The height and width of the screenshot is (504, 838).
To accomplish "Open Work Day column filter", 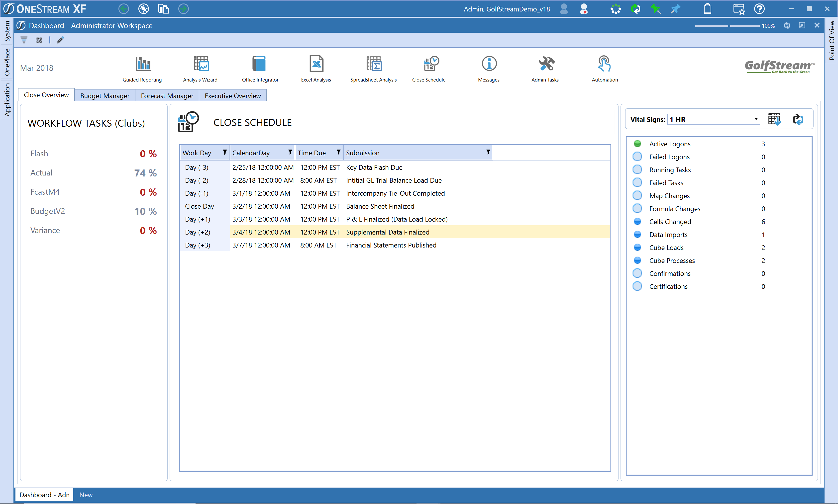I will click(225, 153).
